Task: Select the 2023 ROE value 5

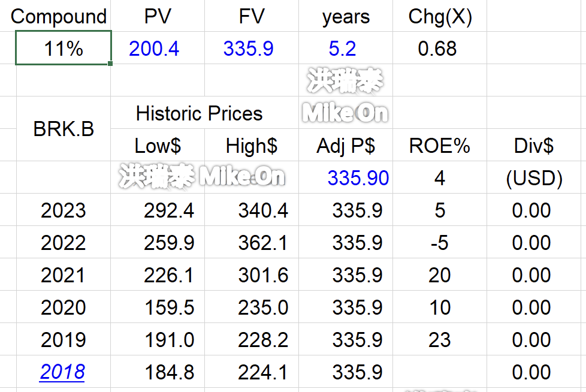Action: pos(440,210)
